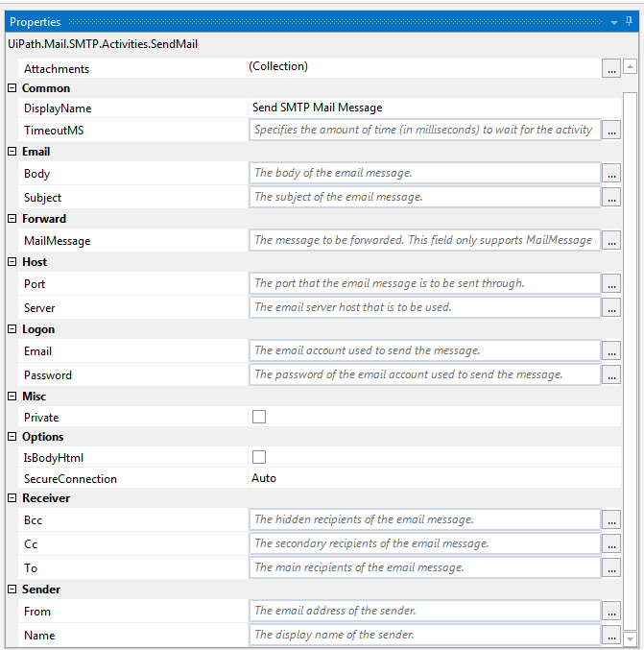The height and width of the screenshot is (650, 644).
Task: Collapse the Common section
Action: pyautogui.click(x=12, y=88)
